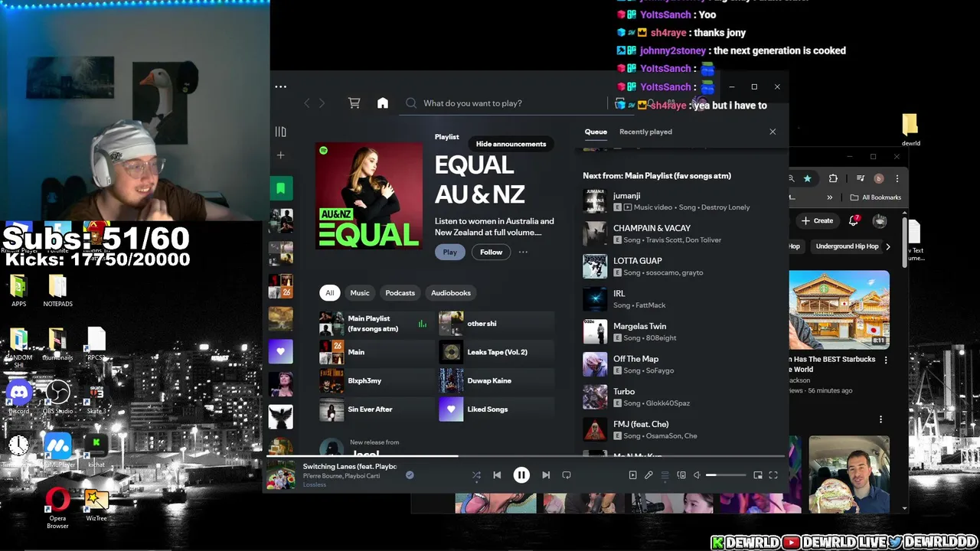Adjust the Spotify volume slider

click(726, 475)
